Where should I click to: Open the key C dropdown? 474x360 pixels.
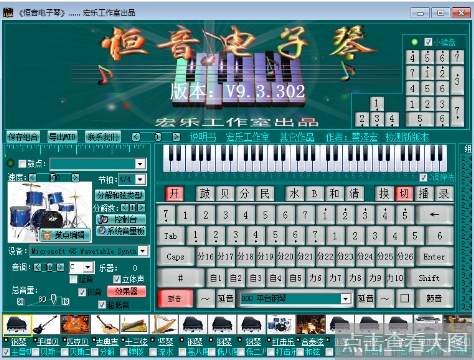[88, 267]
